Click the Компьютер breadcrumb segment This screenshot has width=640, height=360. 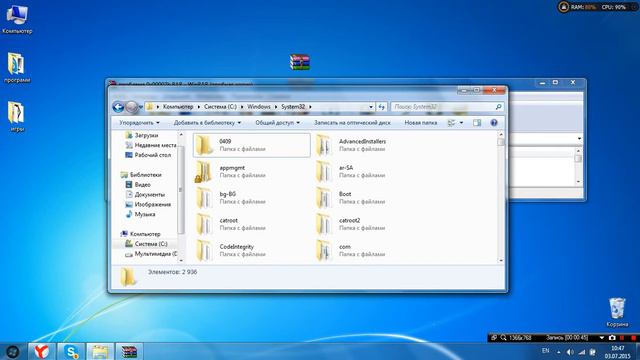[x=178, y=107]
